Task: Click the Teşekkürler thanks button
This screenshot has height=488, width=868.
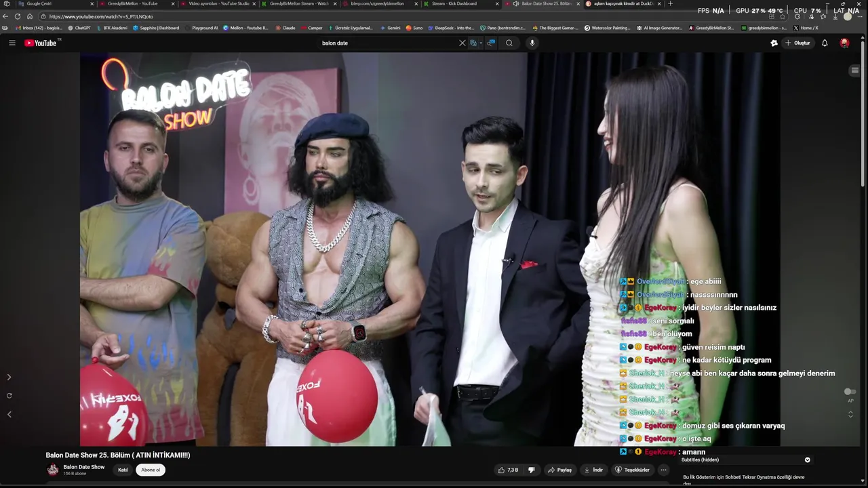Action: point(632,470)
